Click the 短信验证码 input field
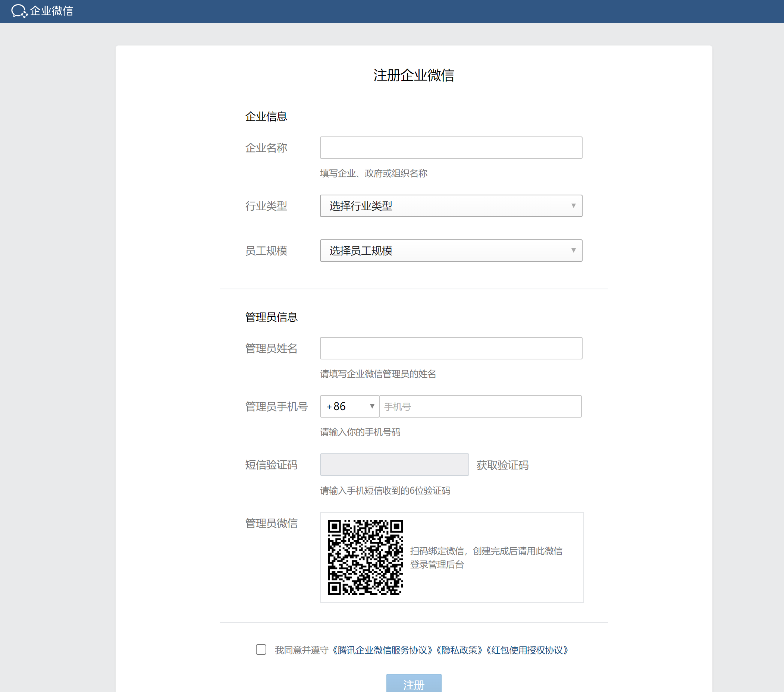Screen dimensions: 784x692 click(x=394, y=465)
